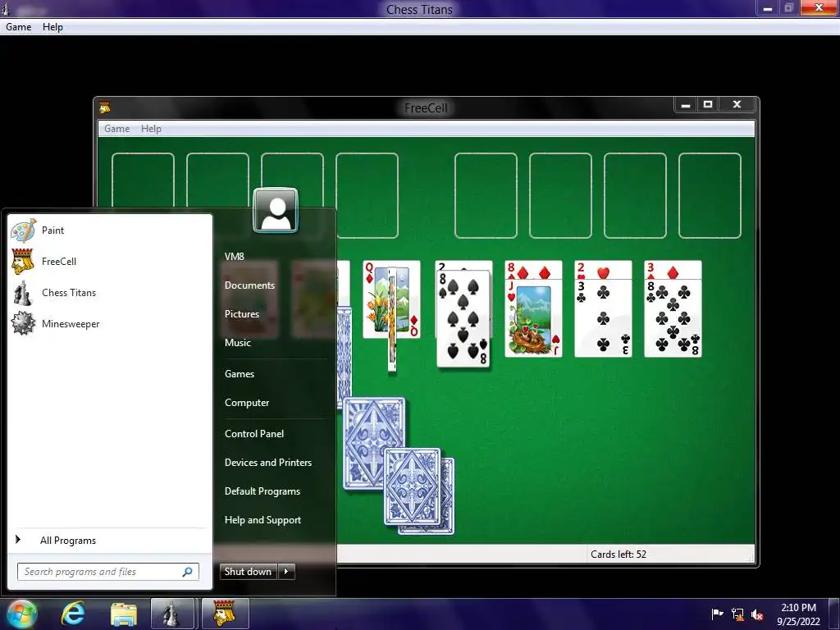Open VM8 user folder link
Viewport: 840px width, 630px height.
pos(235,257)
